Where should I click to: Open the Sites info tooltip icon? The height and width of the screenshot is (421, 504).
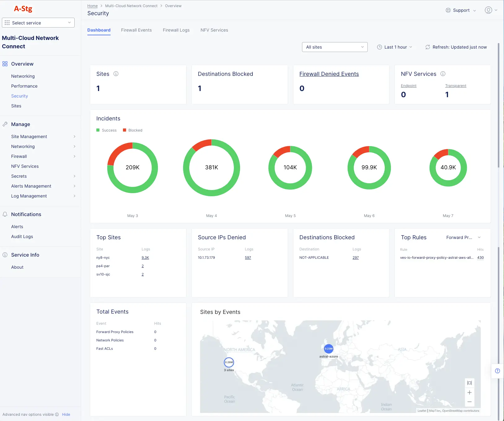[x=116, y=74]
